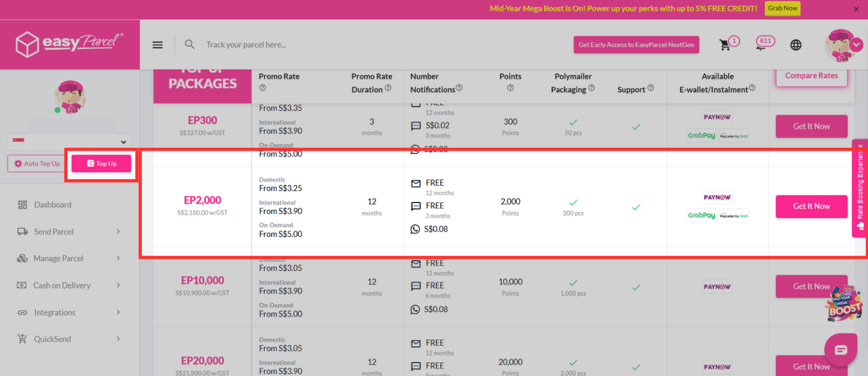
Task: Click Get It Now for EP10,000
Action: [x=812, y=286]
